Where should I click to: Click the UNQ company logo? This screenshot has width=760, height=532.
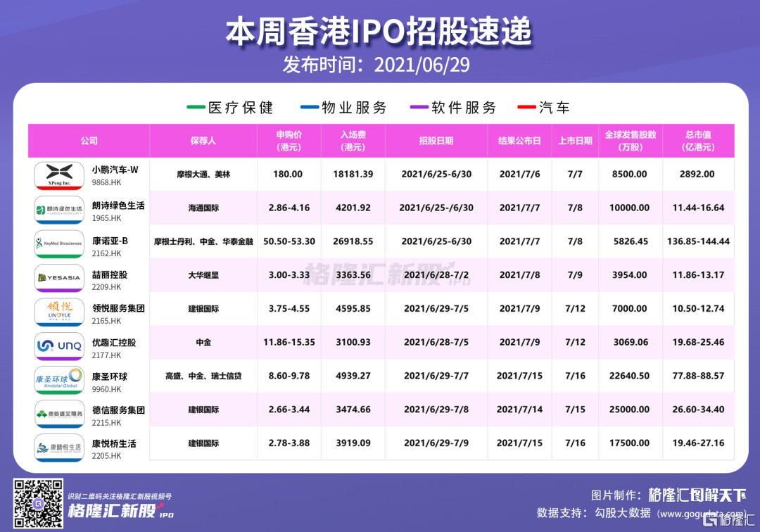60,343
